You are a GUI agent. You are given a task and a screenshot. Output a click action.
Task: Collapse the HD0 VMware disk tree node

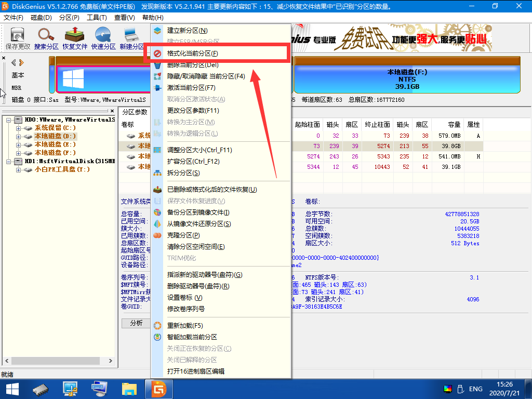9,119
